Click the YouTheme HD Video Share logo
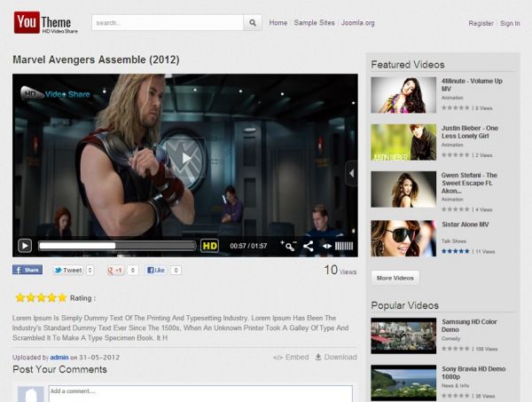Screen dimensions: 532x402 (x=46, y=23)
